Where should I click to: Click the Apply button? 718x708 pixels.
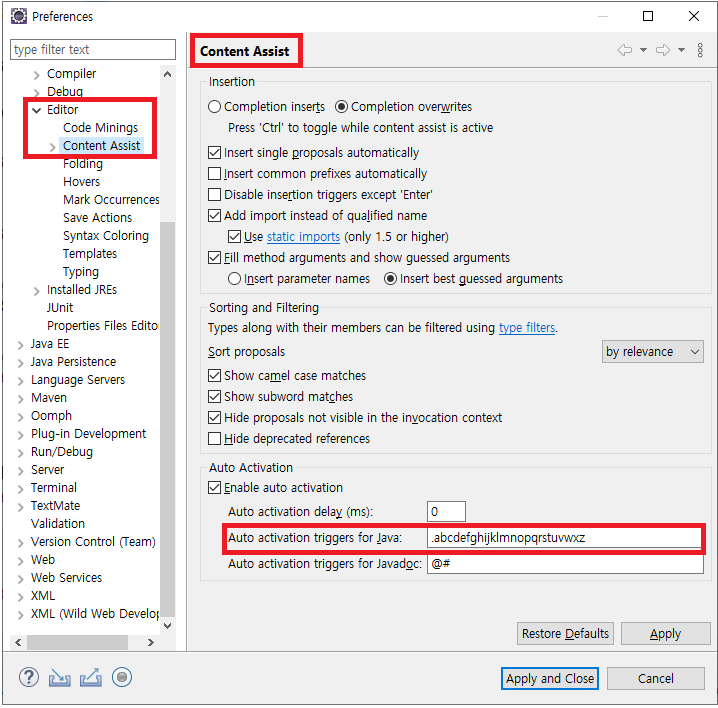[665, 633]
